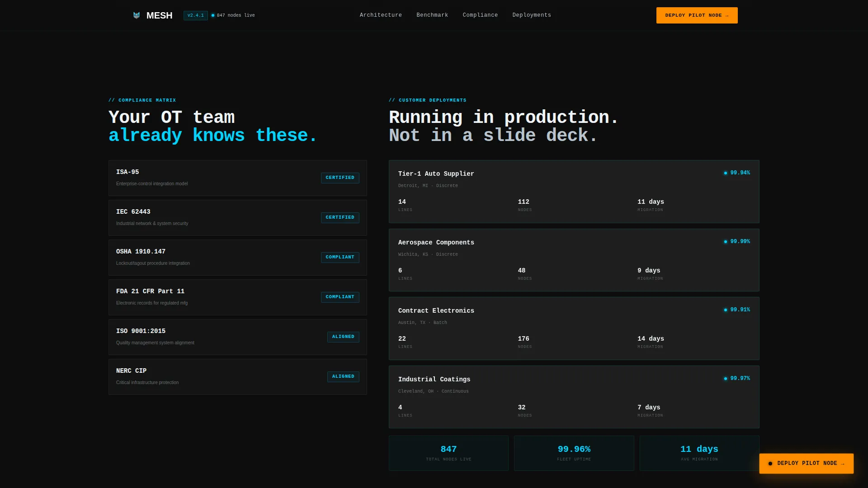This screenshot has width=868, height=488.
Task: Click the 32 nodes value for Industrial Coatings
Action: tap(521, 408)
